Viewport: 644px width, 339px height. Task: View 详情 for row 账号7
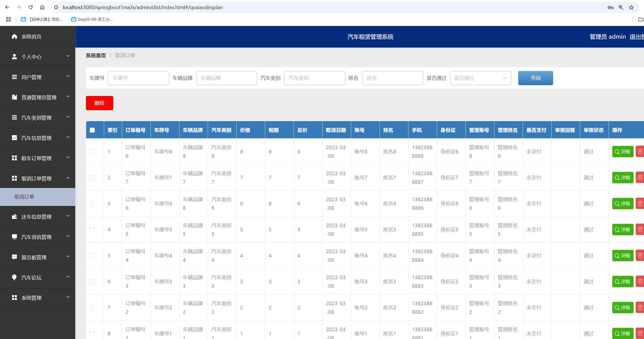point(623,178)
